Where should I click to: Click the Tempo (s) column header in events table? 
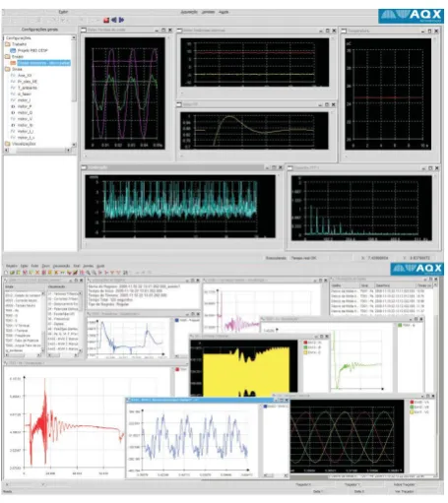pos(424,285)
